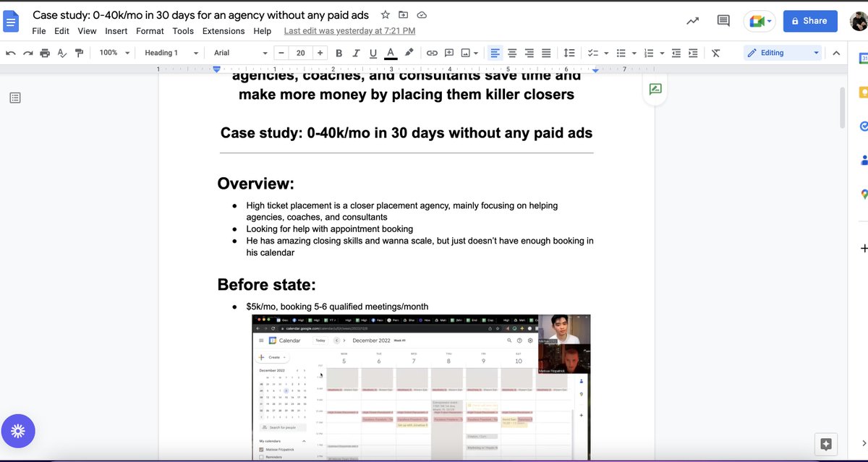
Task: Open Google Keep in the side panel
Action: pyautogui.click(x=862, y=93)
